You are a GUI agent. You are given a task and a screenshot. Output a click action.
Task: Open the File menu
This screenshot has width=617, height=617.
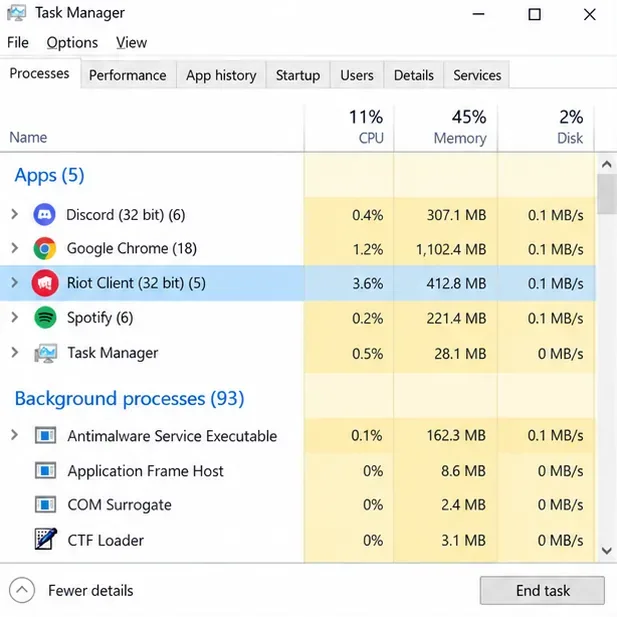point(18,42)
